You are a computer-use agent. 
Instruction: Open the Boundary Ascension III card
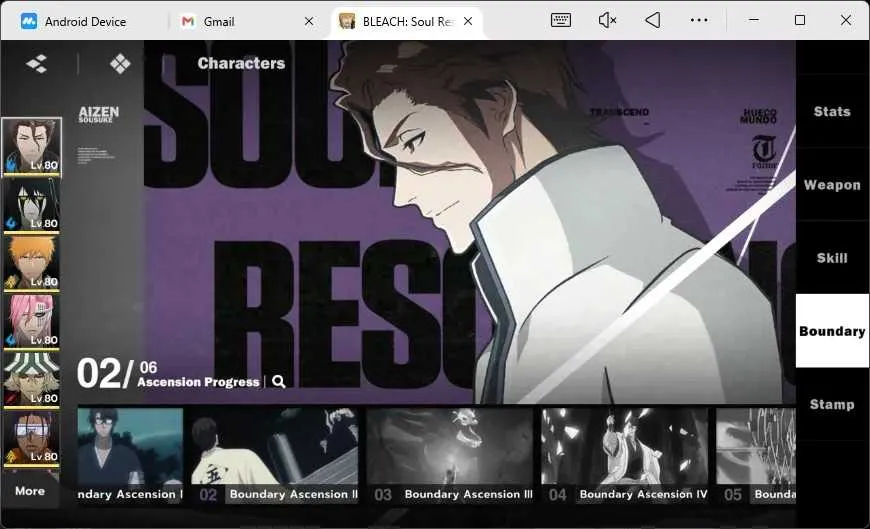pos(450,455)
